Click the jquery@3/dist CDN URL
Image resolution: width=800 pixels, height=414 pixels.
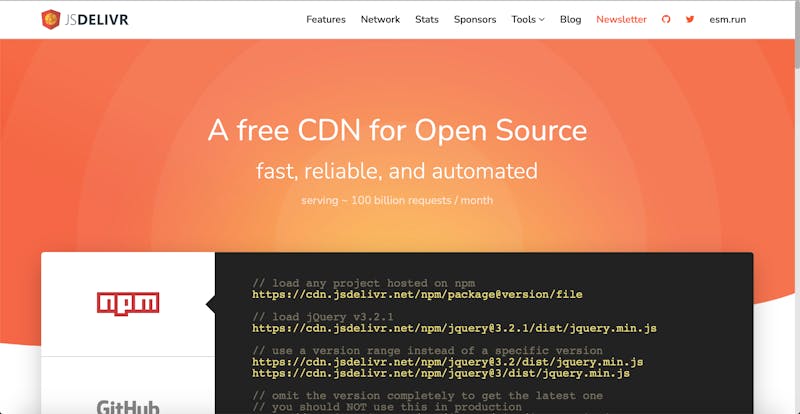[441, 373]
